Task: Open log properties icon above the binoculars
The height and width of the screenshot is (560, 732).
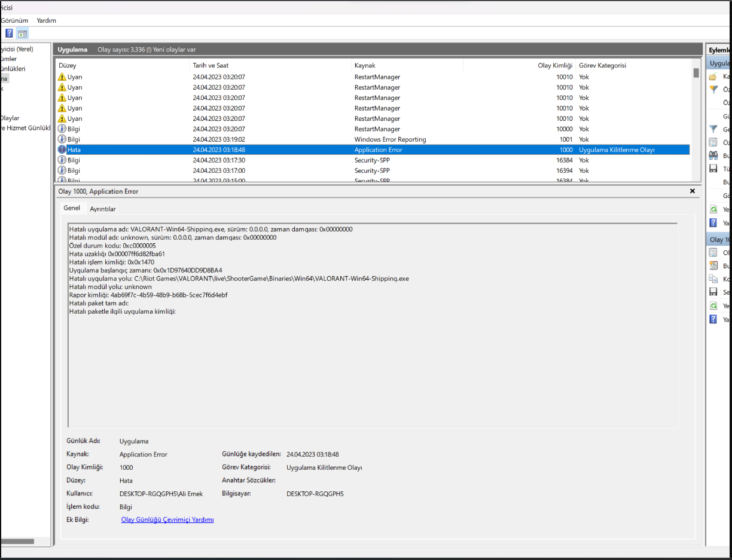Action: 713,142
